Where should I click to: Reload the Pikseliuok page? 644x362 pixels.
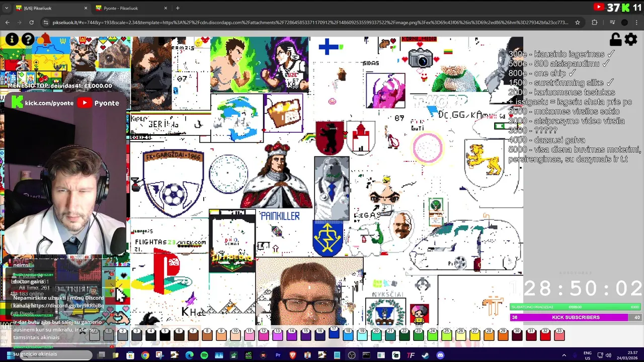31,22
